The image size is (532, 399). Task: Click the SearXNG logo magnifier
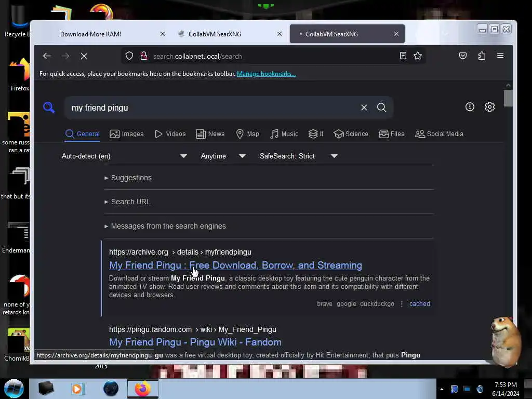point(49,107)
